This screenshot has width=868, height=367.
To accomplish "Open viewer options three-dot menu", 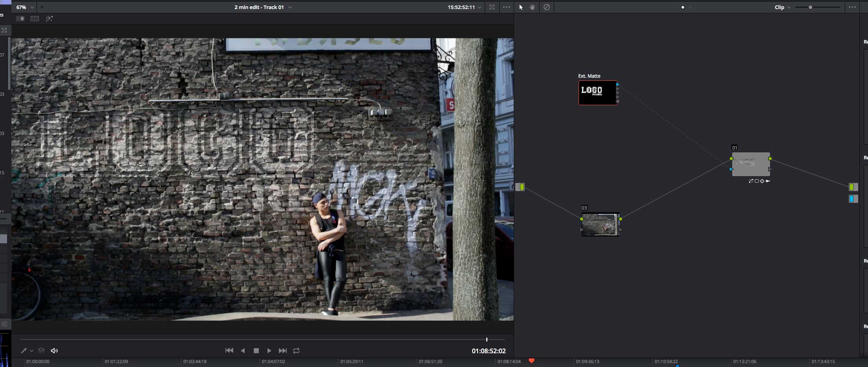I will point(507,7).
